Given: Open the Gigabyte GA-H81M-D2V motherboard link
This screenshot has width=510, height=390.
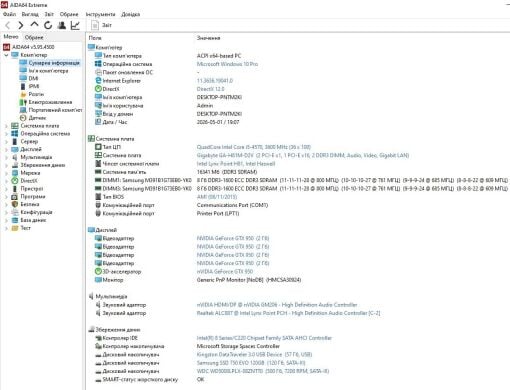Looking at the screenshot, I should (303, 155).
